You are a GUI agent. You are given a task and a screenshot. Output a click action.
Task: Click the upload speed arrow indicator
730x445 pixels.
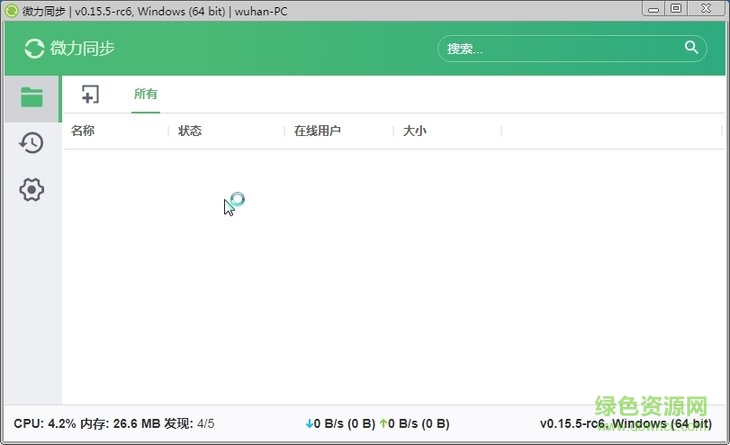click(x=383, y=424)
